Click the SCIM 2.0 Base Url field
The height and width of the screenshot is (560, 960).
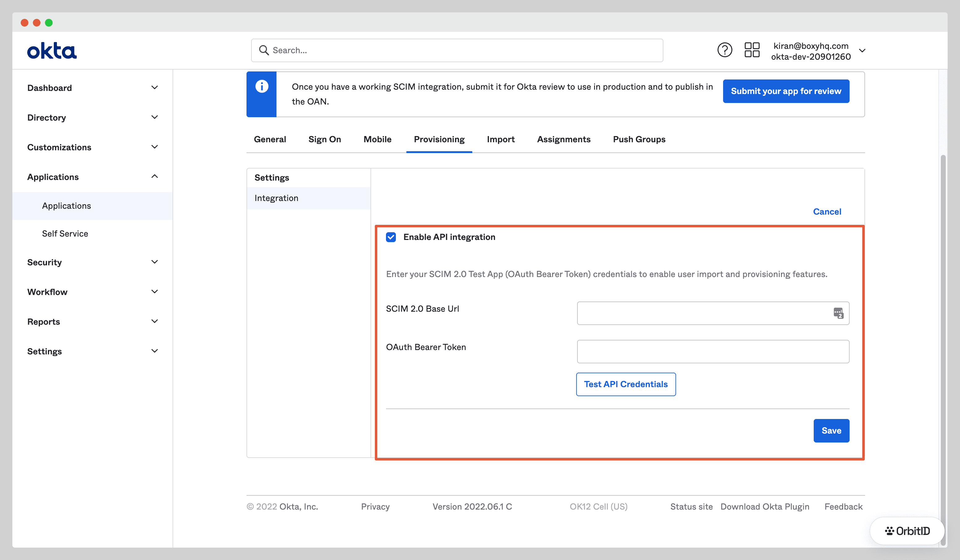(713, 313)
